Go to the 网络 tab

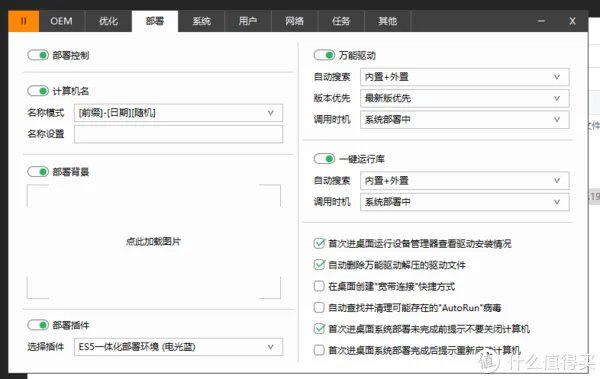[294, 21]
